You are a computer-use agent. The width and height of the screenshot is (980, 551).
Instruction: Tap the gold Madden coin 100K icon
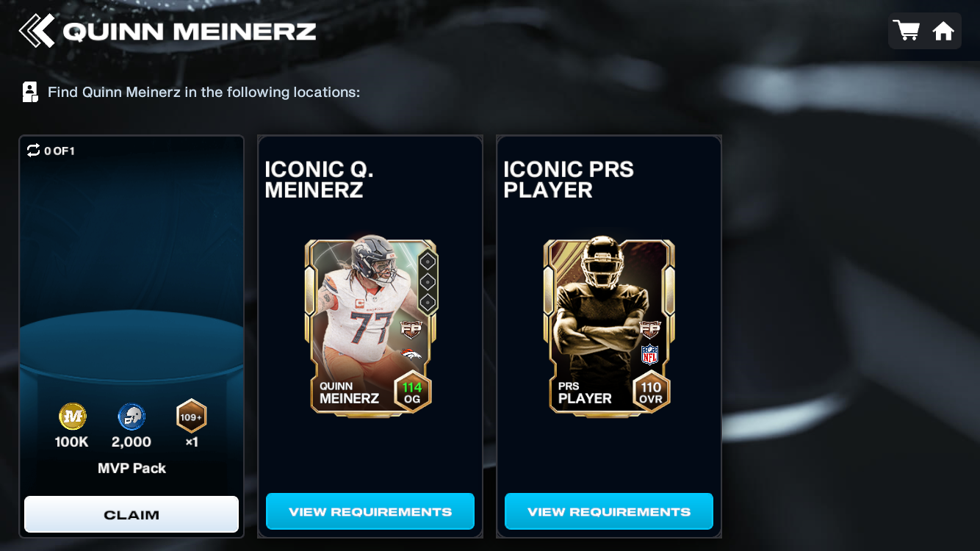click(x=73, y=417)
